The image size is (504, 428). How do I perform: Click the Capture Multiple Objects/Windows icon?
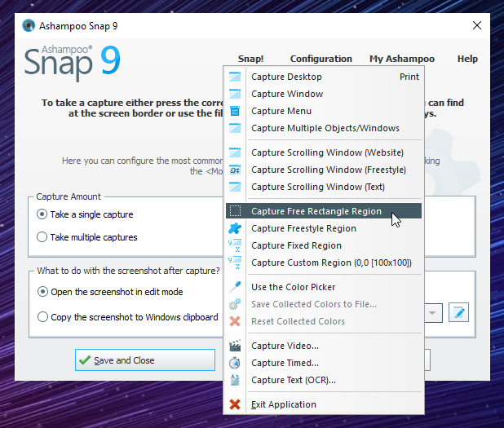point(235,128)
